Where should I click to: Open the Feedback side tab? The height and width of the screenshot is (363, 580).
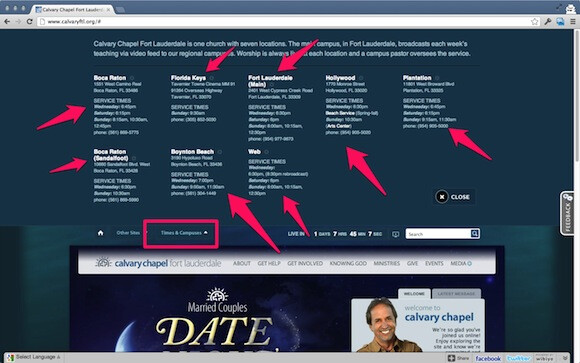pos(567,213)
